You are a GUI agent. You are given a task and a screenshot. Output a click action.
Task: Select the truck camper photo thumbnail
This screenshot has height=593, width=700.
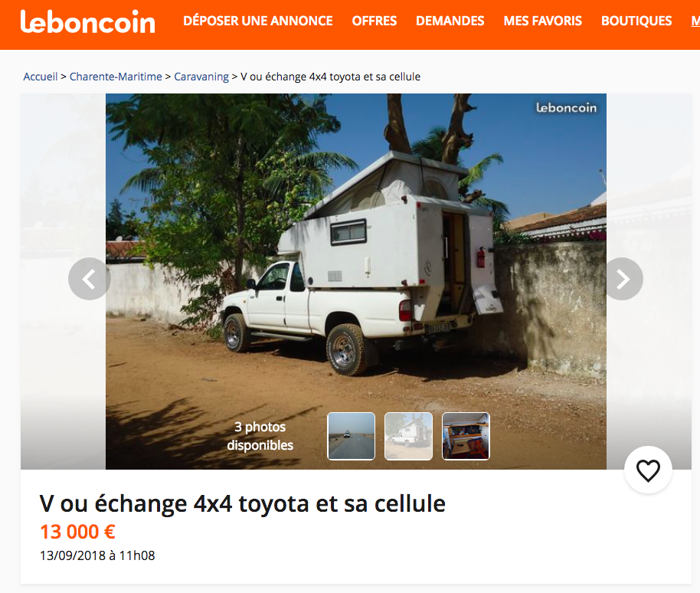pyautogui.click(x=408, y=436)
